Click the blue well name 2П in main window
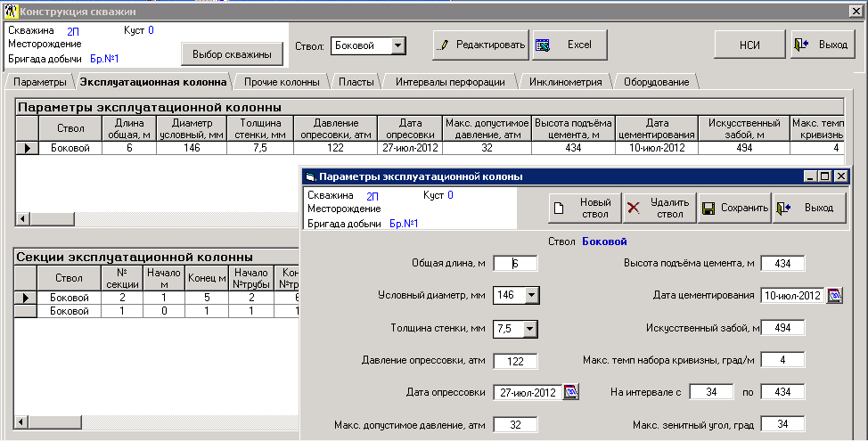The height and width of the screenshot is (442, 868). pyautogui.click(x=73, y=31)
